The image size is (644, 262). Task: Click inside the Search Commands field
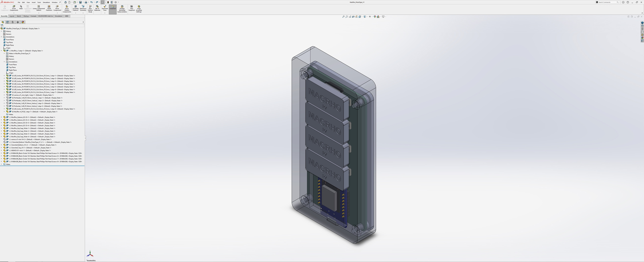click(x=606, y=2)
